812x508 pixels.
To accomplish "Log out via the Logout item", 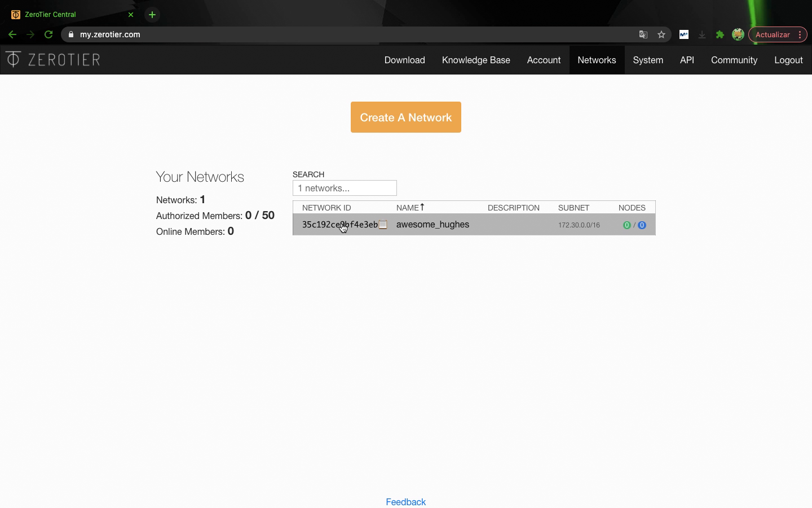I will [788, 60].
